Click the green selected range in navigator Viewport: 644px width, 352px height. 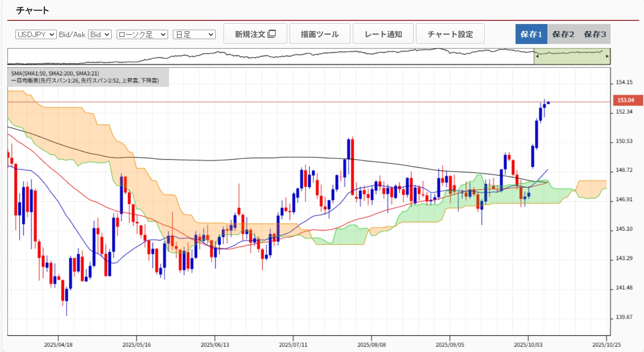[571, 57]
